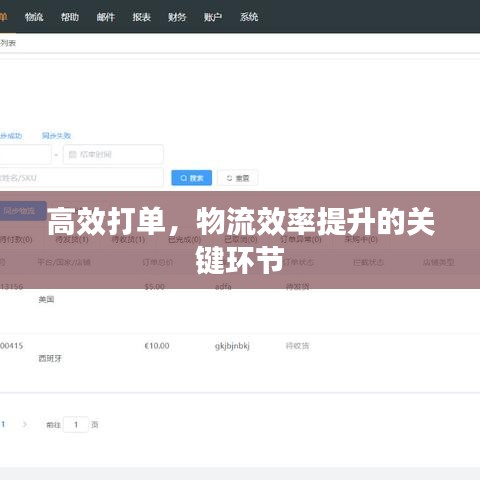Select the 同步失败 filter link

point(56,136)
